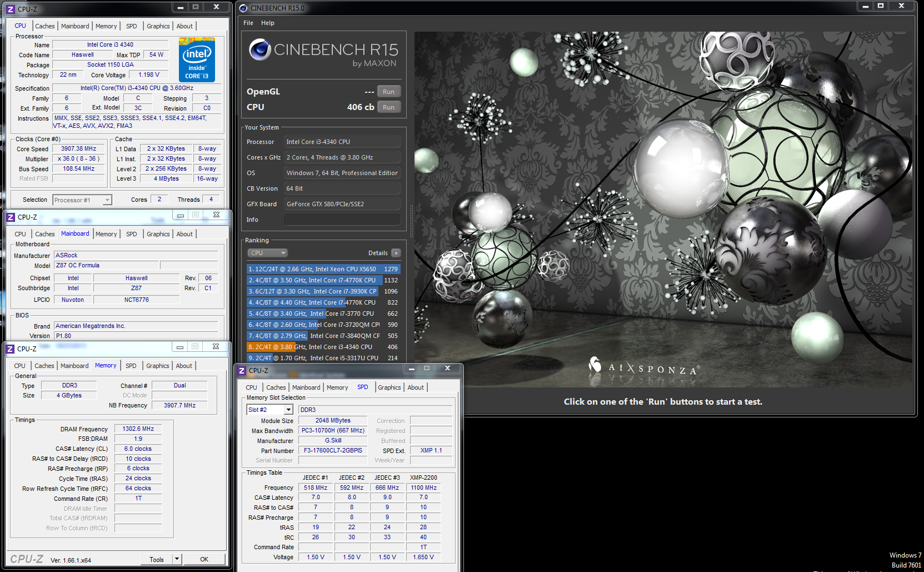Image resolution: width=924 pixels, height=572 pixels.
Task: Click the CPU-Z Z icon in the Memory window title
Action: click(x=10, y=349)
